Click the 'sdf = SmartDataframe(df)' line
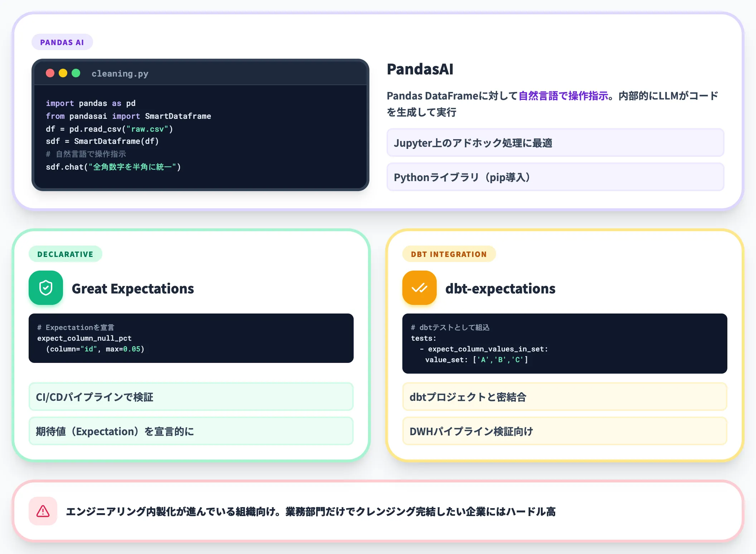 (x=102, y=141)
